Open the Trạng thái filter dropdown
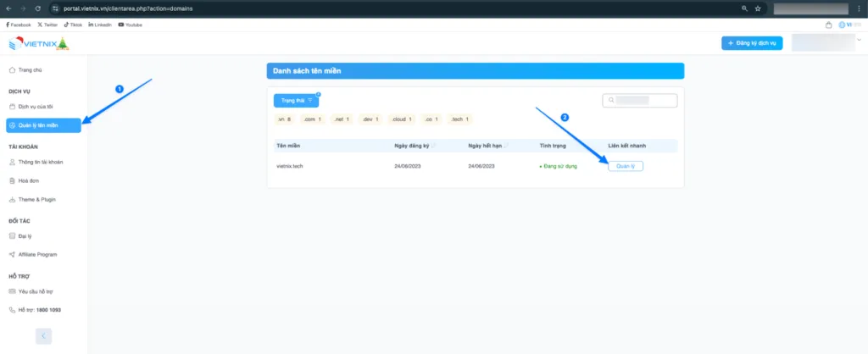This screenshot has width=868, height=354. tap(296, 100)
